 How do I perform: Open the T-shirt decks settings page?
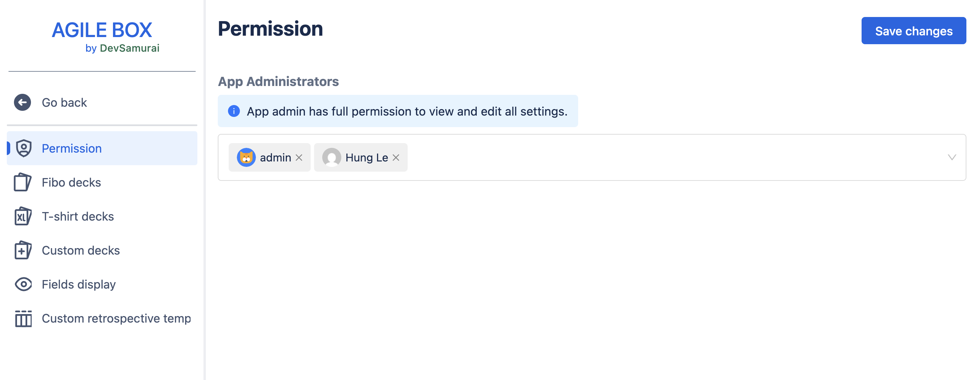tap(78, 216)
